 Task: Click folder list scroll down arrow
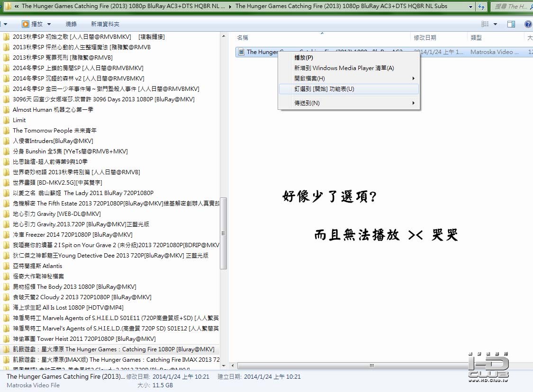[224, 366]
